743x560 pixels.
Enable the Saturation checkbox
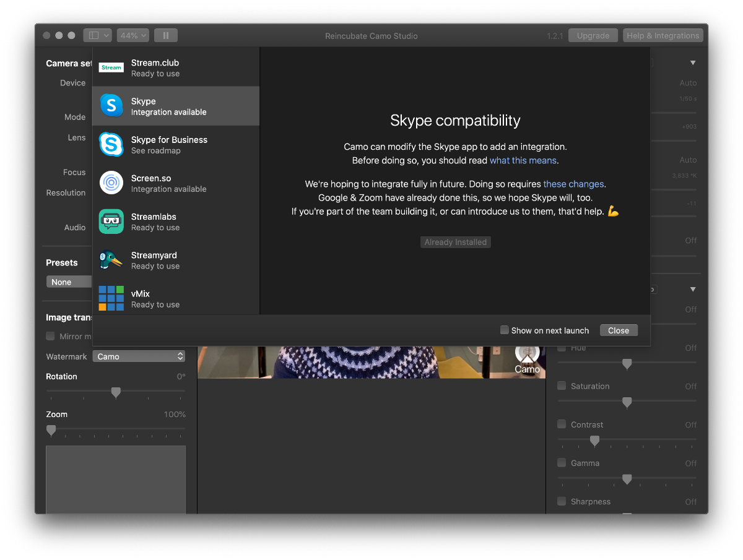click(x=562, y=386)
